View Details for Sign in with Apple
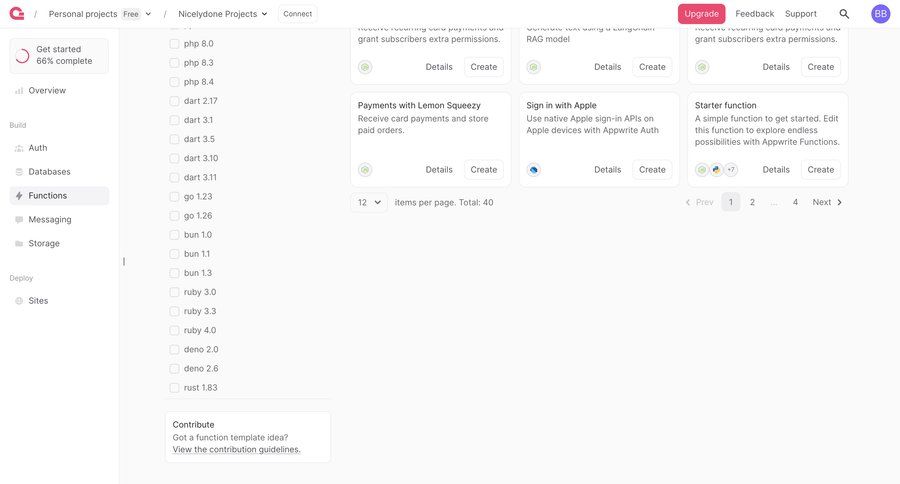The width and height of the screenshot is (900, 484). 607,170
